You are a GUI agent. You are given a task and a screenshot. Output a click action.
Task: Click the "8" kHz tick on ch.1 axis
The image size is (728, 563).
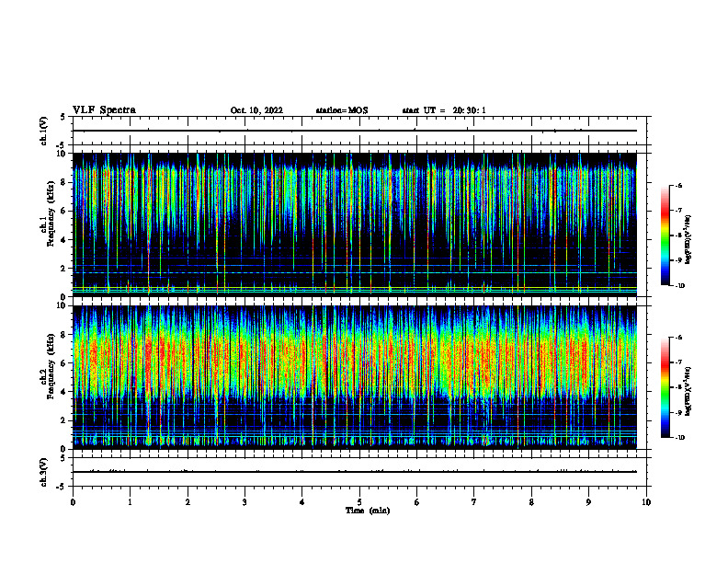coord(64,182)
